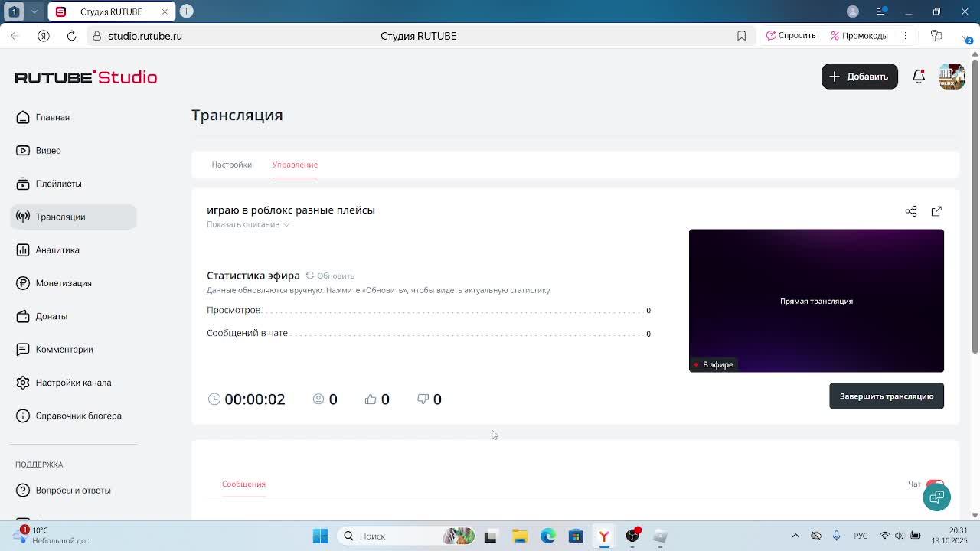Click the 'Сообщений в чате' statistic row

tap(429, 333)
